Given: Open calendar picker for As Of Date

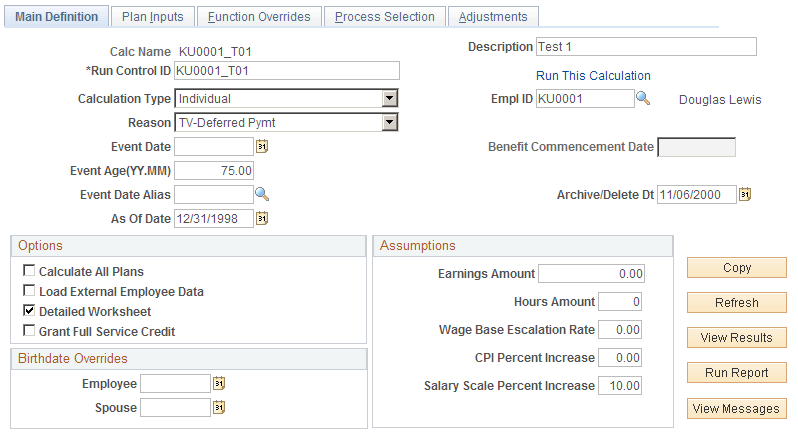Looking at the screenshot, I should click(262, 218).
